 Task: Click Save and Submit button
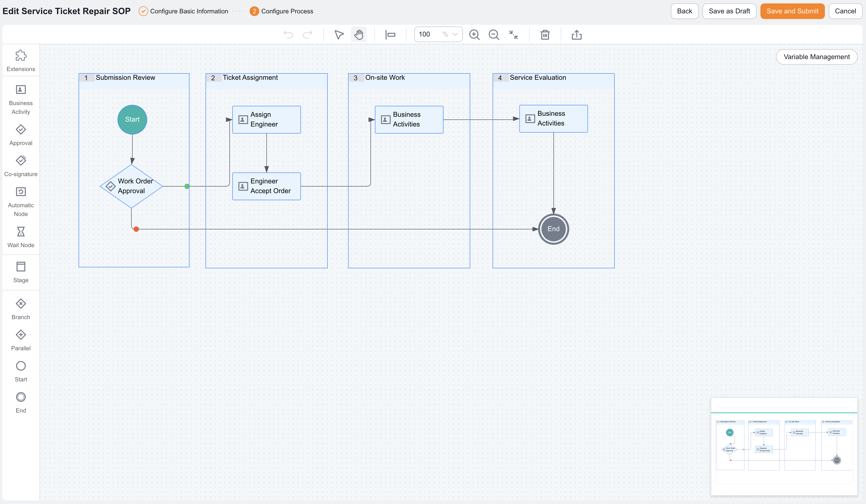pos(792,11)
